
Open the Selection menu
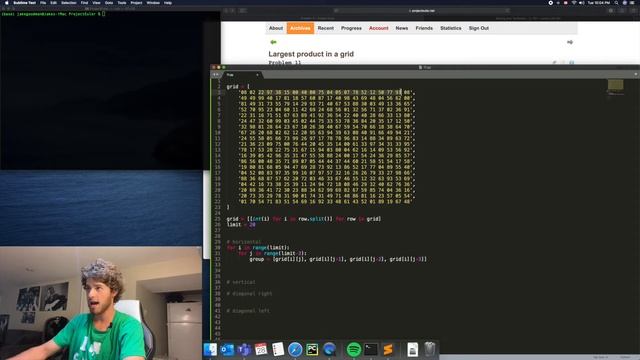click(69, 3)
